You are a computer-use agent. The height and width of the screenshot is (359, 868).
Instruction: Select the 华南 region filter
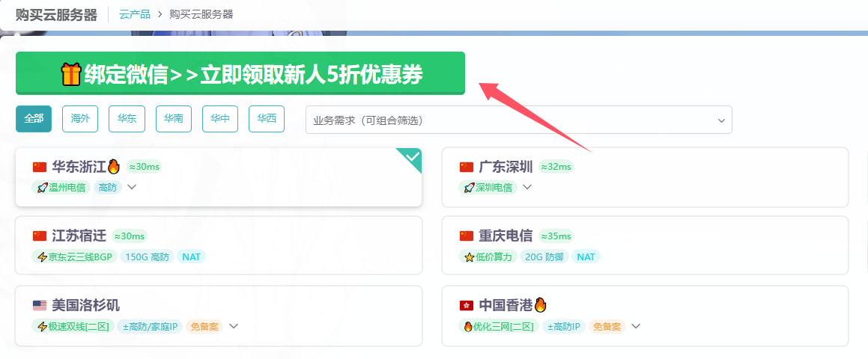pos(174,119)
